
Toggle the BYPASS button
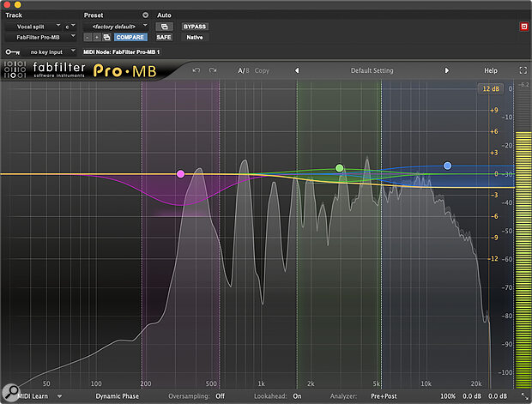point(195,27)
